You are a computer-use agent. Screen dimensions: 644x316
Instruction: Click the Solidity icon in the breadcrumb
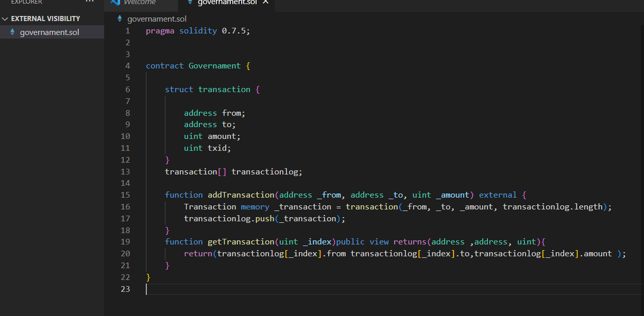[120, 19]
